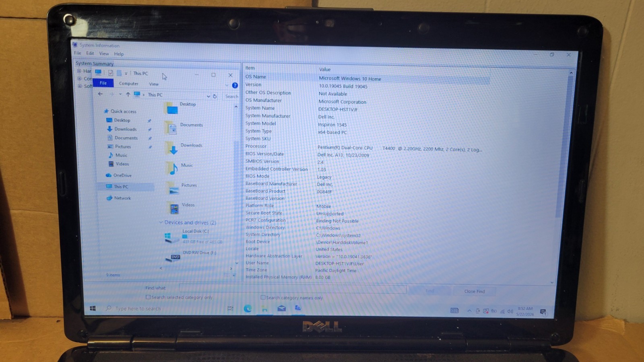Click the Find what input field
Viewport: 644px width, 362px height.
(x=293, y=288)
